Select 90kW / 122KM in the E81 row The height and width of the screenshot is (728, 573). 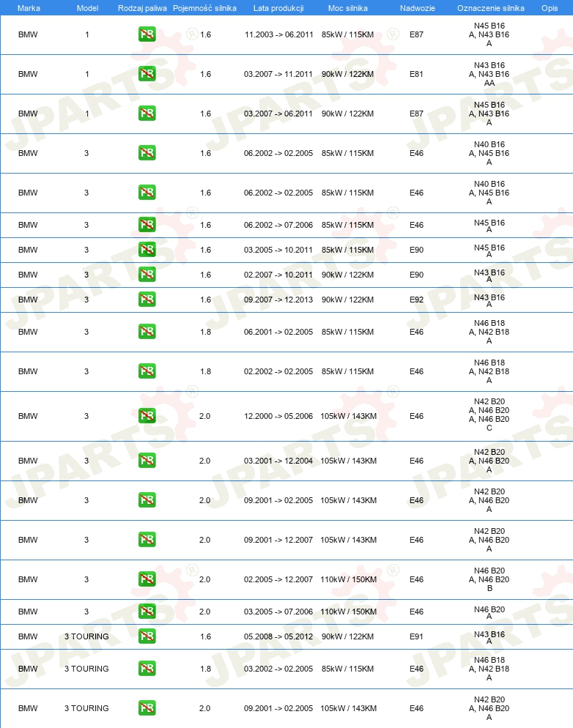(x=347, y=74)
